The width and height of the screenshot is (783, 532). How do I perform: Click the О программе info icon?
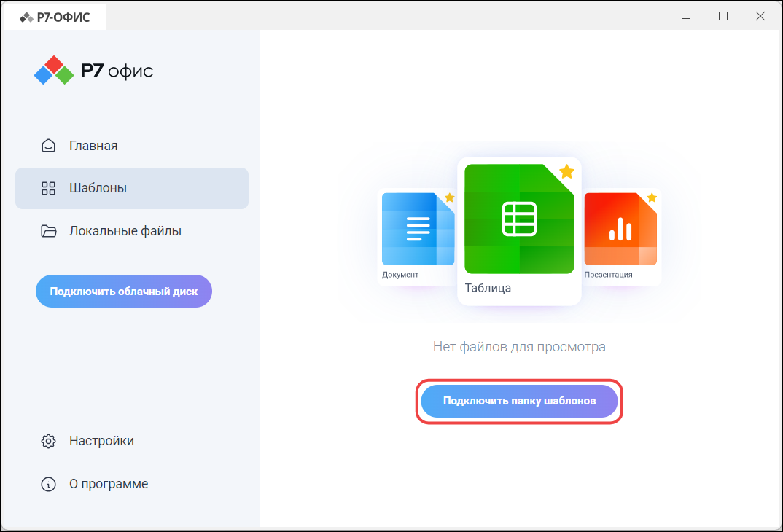(48, 484)
